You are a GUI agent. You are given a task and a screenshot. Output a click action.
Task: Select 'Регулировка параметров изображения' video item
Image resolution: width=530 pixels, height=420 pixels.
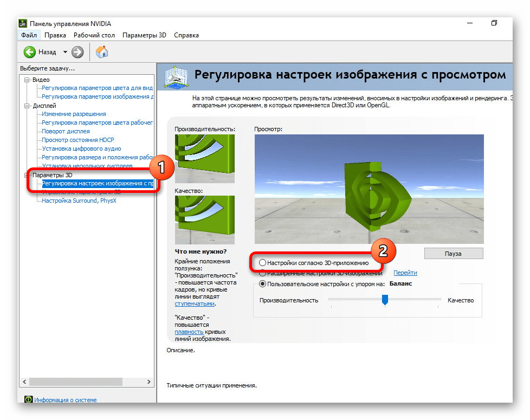coord(98,96)
